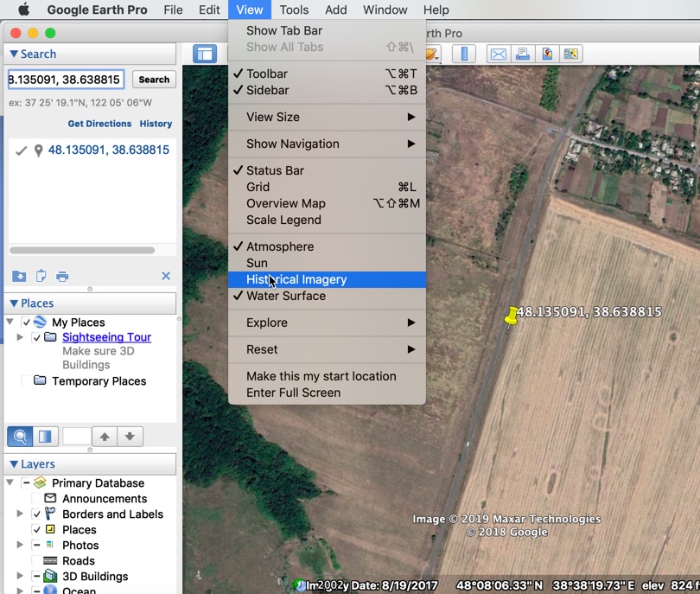Choose Enter Full Screen menu item

click(327, 393)
